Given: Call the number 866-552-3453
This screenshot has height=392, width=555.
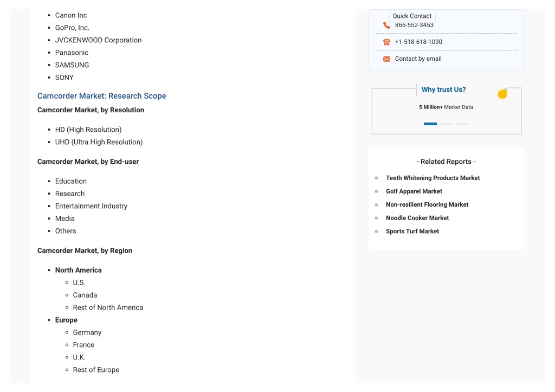Looking at the screenshot, I should pyautogui.click(x=414, y=25).
